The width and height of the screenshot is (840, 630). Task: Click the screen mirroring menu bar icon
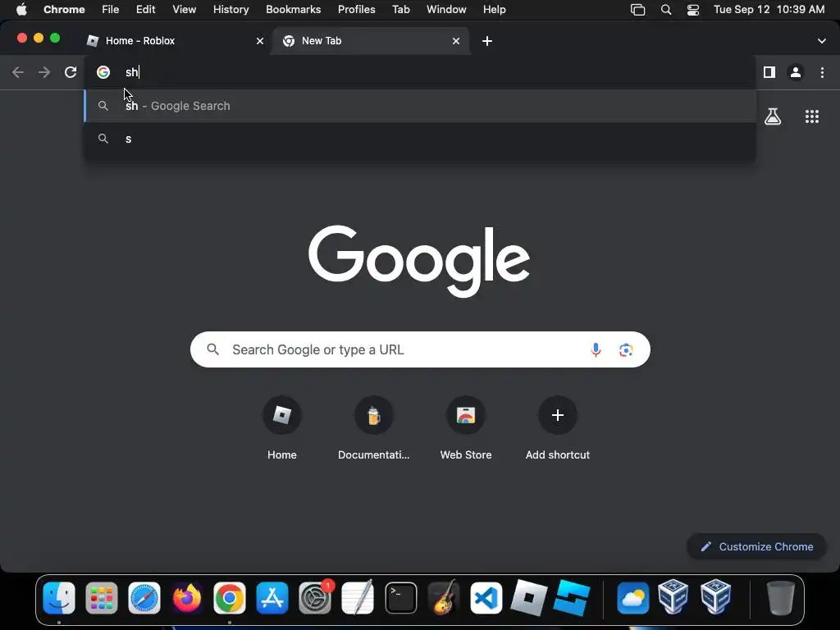[637, 10]
